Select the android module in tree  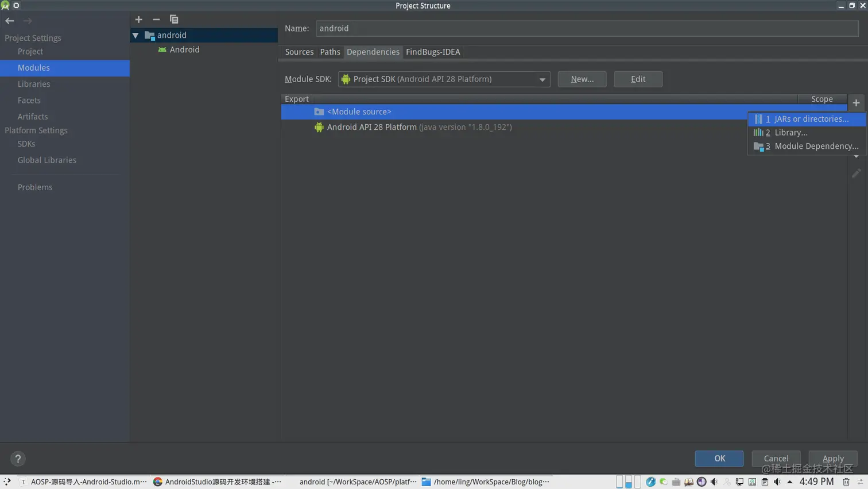(x=204, y=35)
